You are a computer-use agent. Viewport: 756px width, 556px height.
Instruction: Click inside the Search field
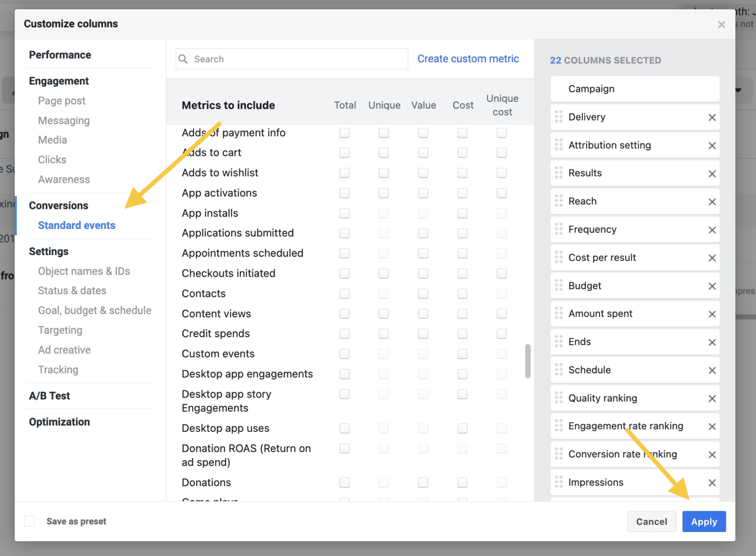tap(291, 59)
